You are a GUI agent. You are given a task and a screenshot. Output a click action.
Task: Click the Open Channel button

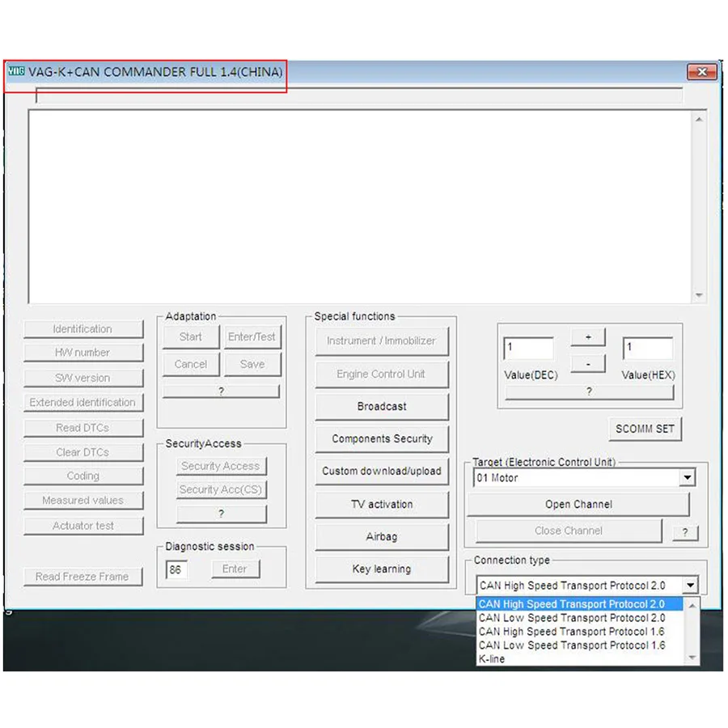coord(578,504)
